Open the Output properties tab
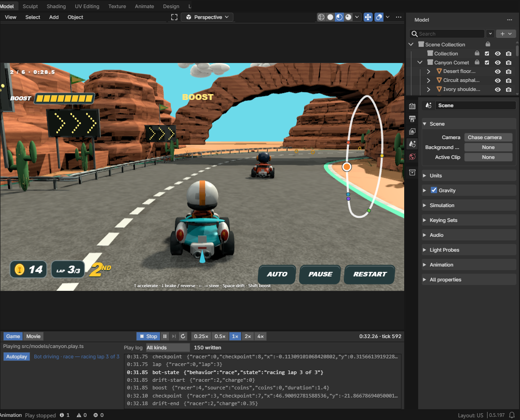 pyautogui.click(x=412, y=119)
